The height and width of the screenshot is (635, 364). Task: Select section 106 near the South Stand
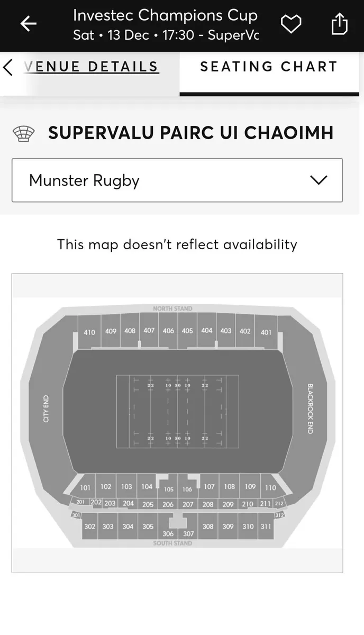[188, 488]
